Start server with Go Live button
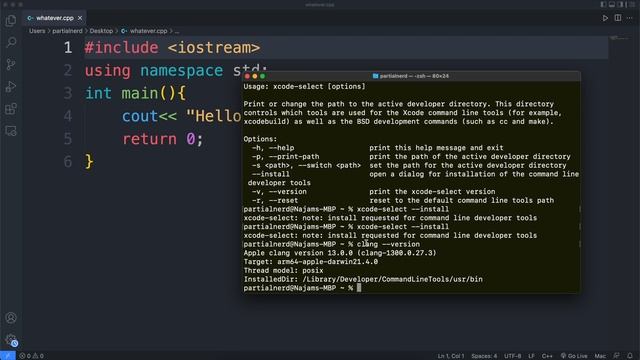640x360 pixels. click(x=574, y=356)
